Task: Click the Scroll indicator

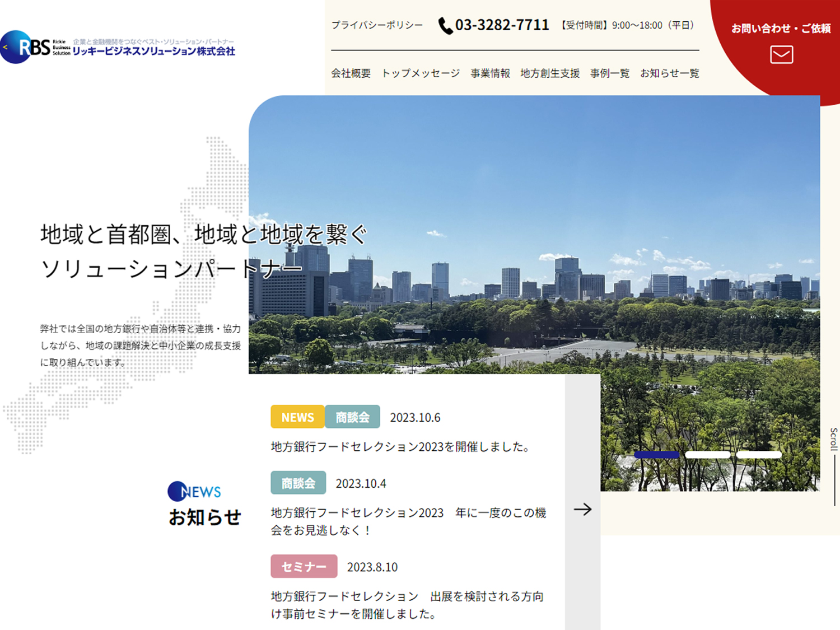Action: pos(834,466)
